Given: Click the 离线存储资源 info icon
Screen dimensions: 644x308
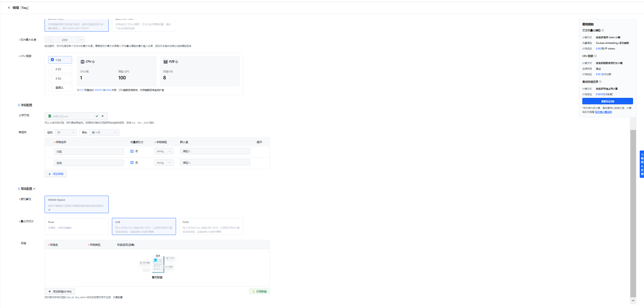Looking at the screenshot, I should point(600,82).
